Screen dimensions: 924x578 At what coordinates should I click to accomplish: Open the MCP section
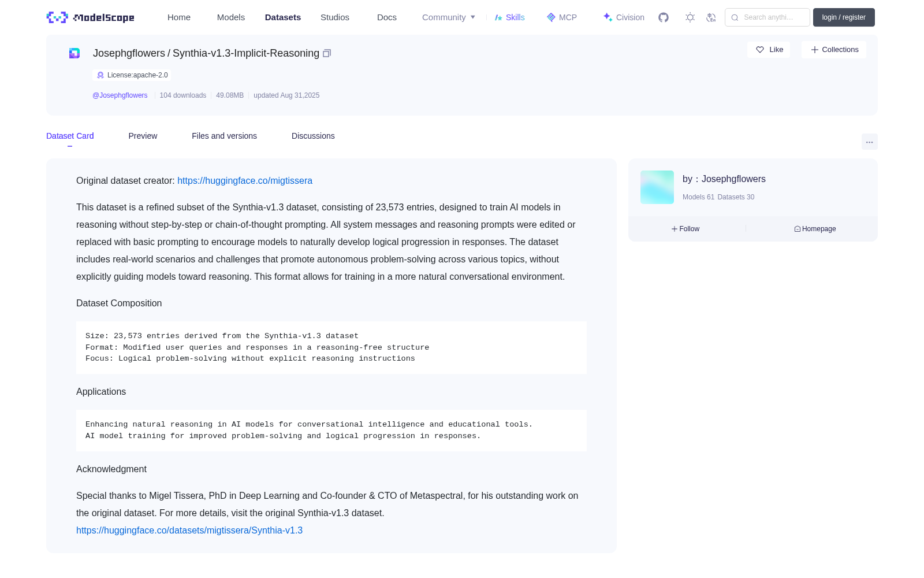click(x=562, y=17)
